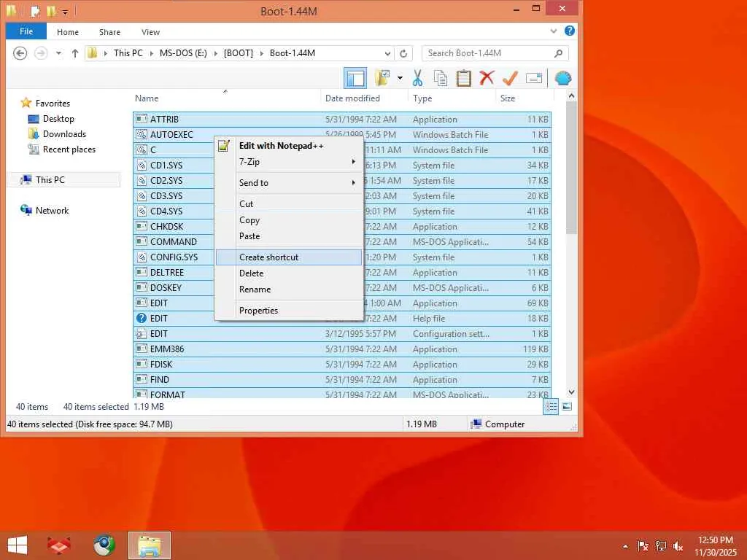The image size is (747, 560).
Task: Click the muted speaker tray icon
Action: [678, 546]
